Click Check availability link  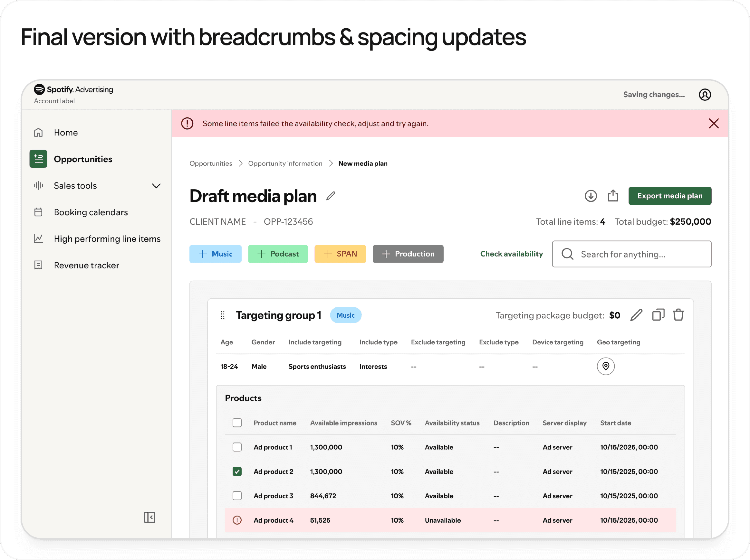coord(511,254)
